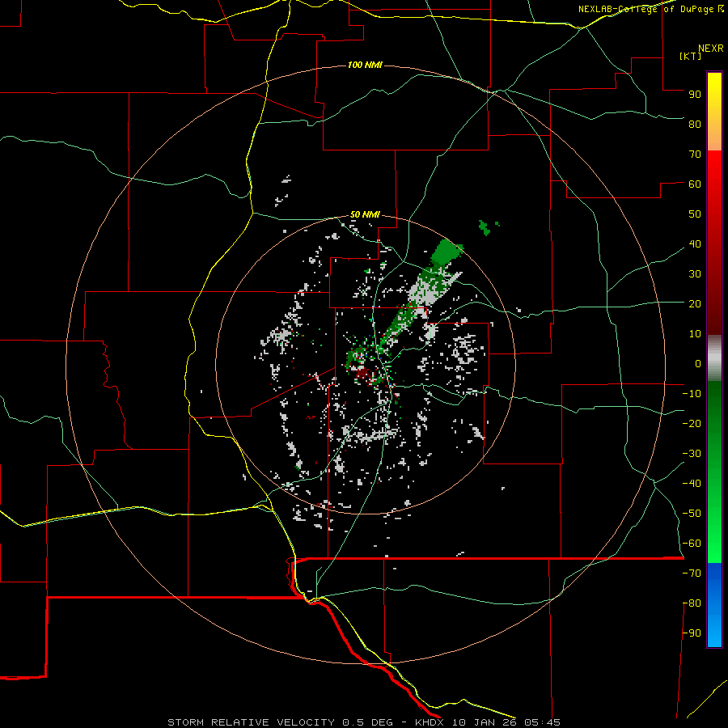The width and height of the screenshot is (728, 728).
Task: Click the 50 NMI range ring label
Action: pos(365,214)
